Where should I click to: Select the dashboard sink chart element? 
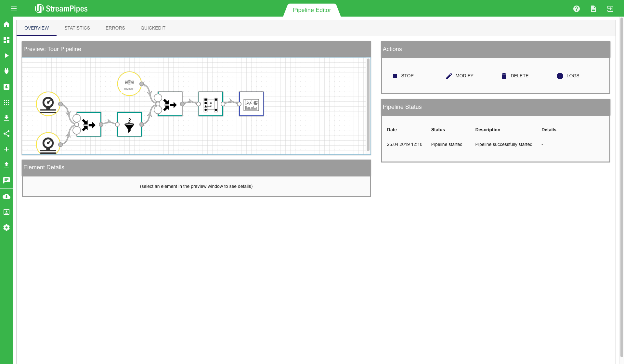click(251, 104)
